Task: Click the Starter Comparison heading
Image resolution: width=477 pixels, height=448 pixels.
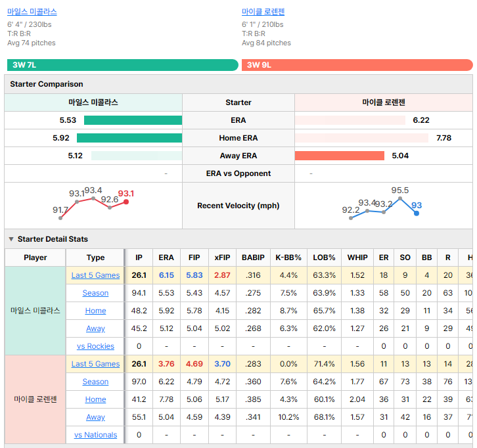Action: (x=47, y=84)
